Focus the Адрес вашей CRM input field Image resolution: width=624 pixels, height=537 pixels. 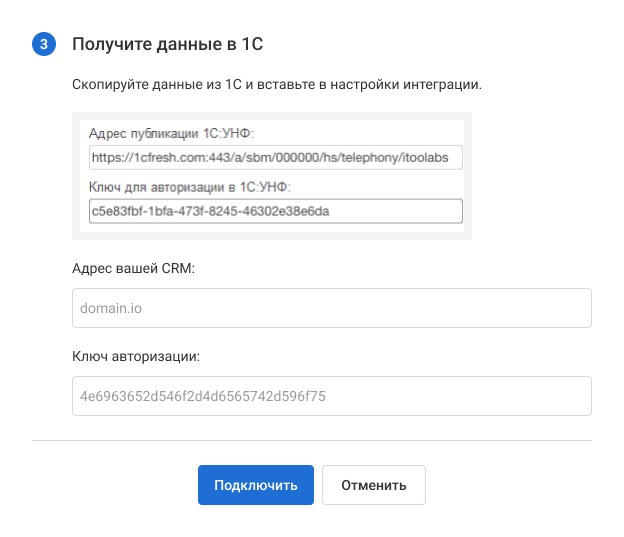click(332, 308)
